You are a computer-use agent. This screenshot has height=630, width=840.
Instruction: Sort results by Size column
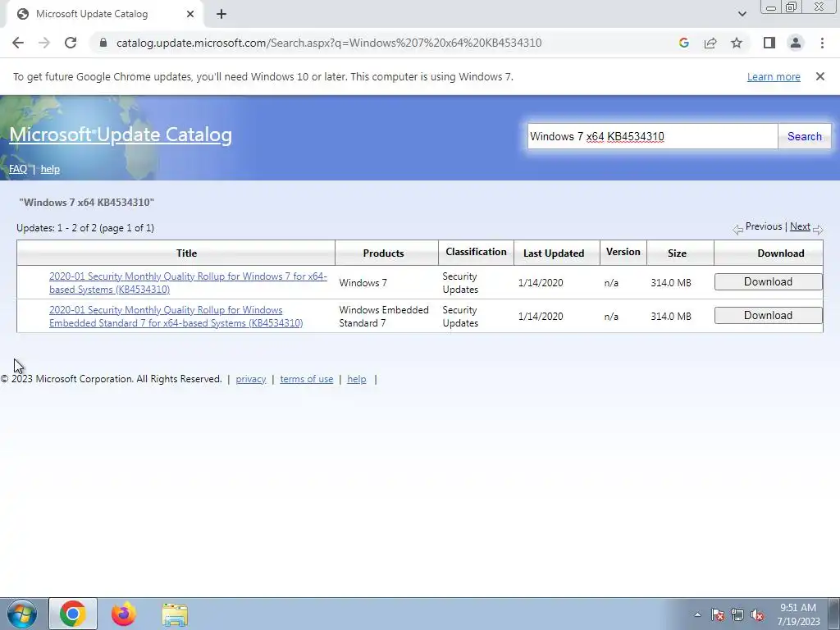coord(677,253)
